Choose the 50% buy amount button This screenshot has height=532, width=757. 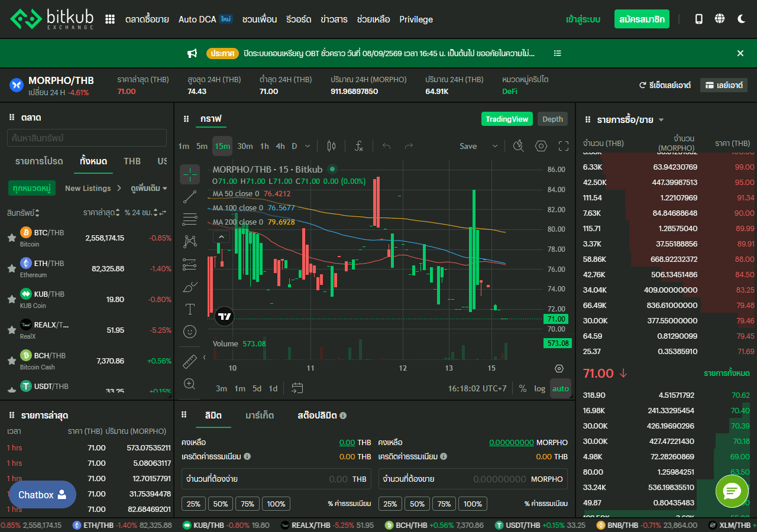(220, 504)
